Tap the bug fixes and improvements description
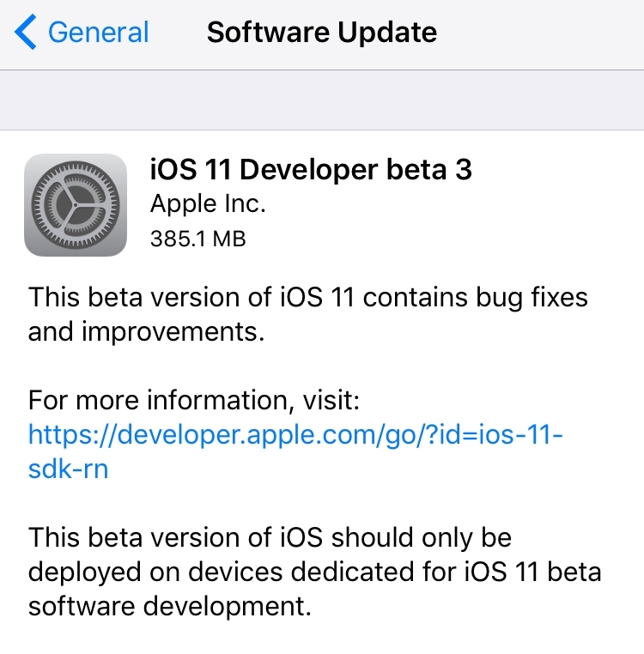The height and width of the screenshot is (654, 644). [308, 314]
